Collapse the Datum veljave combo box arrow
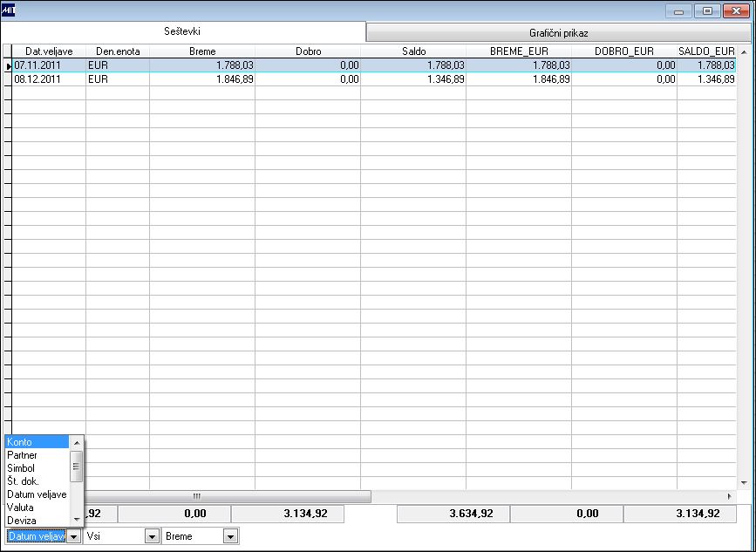756x552 pixels. 73,536
